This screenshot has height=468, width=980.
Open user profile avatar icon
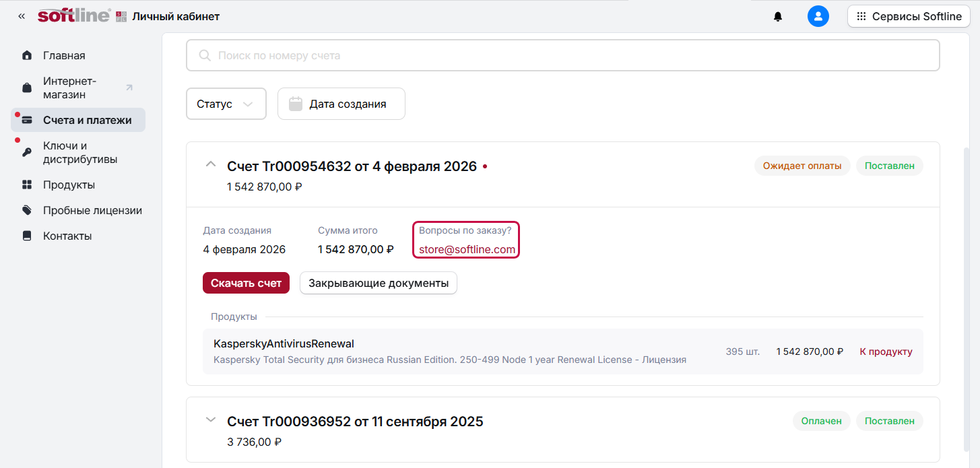click(818, 16)
